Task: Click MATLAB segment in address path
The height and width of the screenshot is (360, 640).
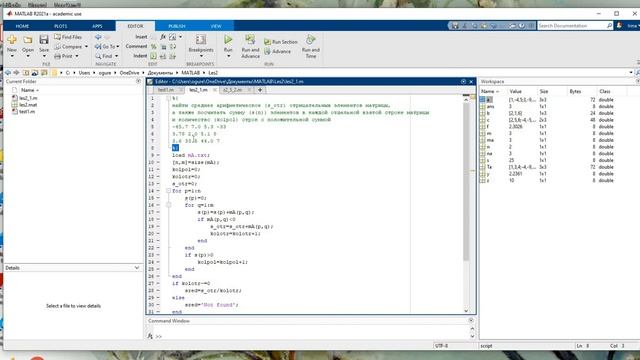Action: coord(190,73)
